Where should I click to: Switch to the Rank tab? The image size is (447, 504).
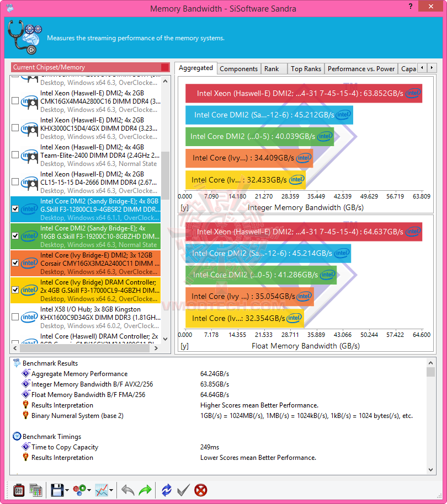[274, 68]
